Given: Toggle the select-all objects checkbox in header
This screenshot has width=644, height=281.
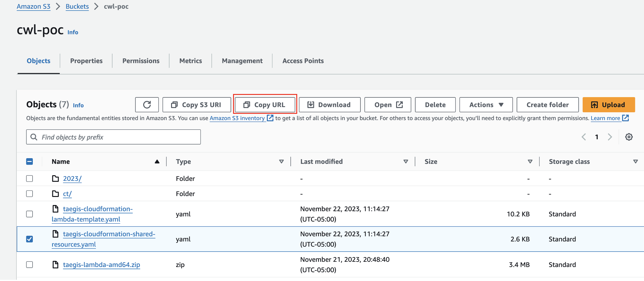Looking at the screenshot, I should point(29,161).
